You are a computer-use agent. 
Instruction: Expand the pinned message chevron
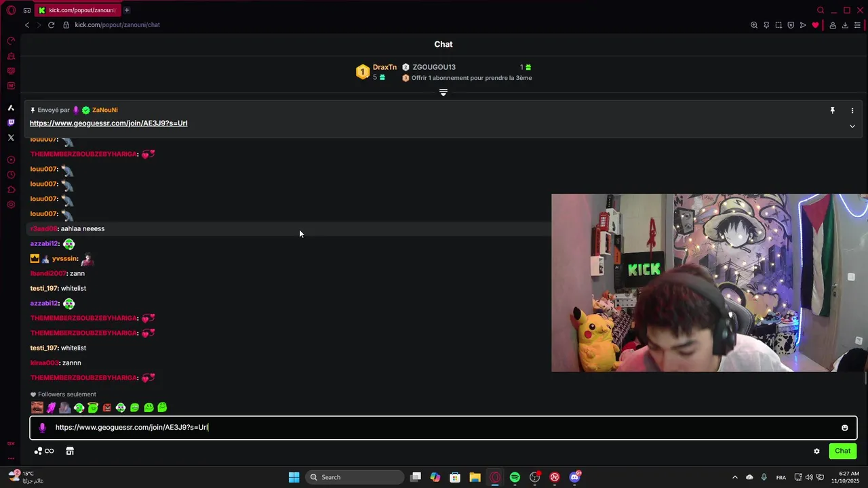(x=852, y=126)
